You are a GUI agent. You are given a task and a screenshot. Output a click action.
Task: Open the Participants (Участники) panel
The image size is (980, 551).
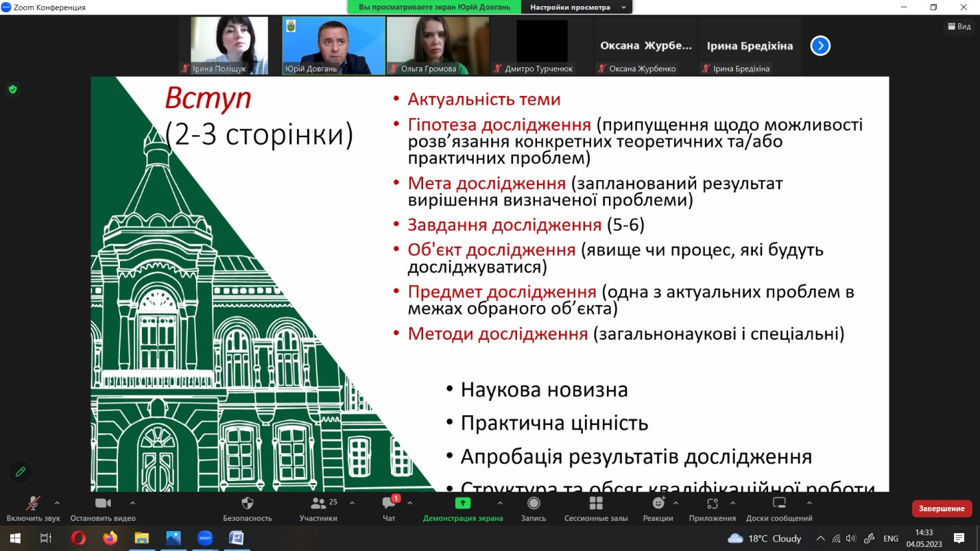pos(319,504)
